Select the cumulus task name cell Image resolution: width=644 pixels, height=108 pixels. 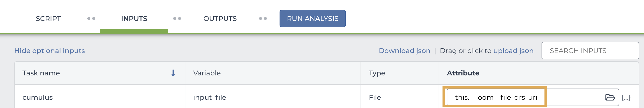(x=100, y=97)
